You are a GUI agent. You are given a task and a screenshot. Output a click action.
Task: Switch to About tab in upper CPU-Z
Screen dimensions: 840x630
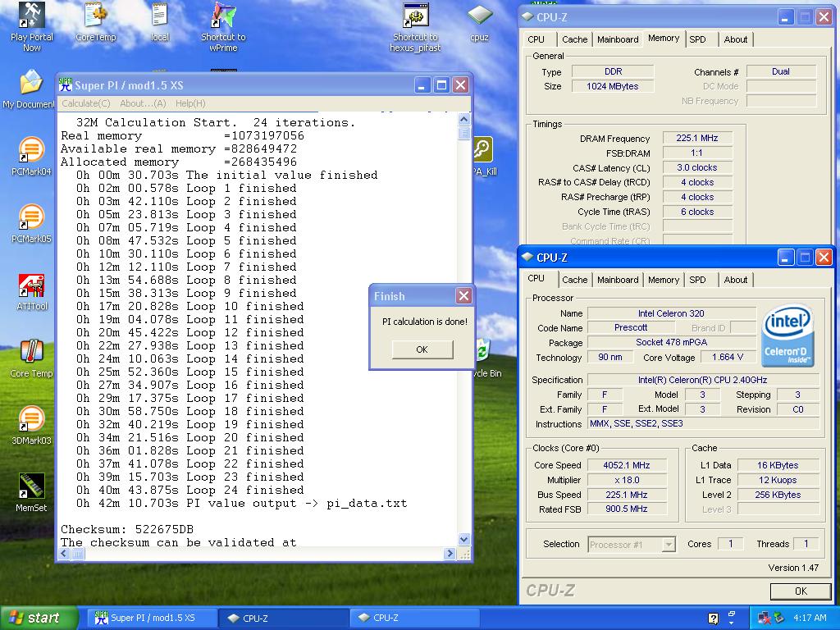tap(736, 39)
